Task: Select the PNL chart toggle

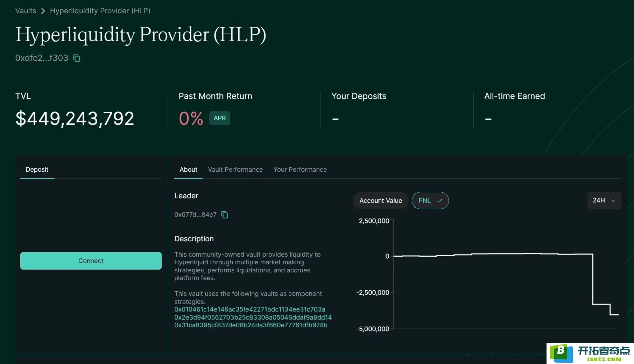Action: point(430,201)
